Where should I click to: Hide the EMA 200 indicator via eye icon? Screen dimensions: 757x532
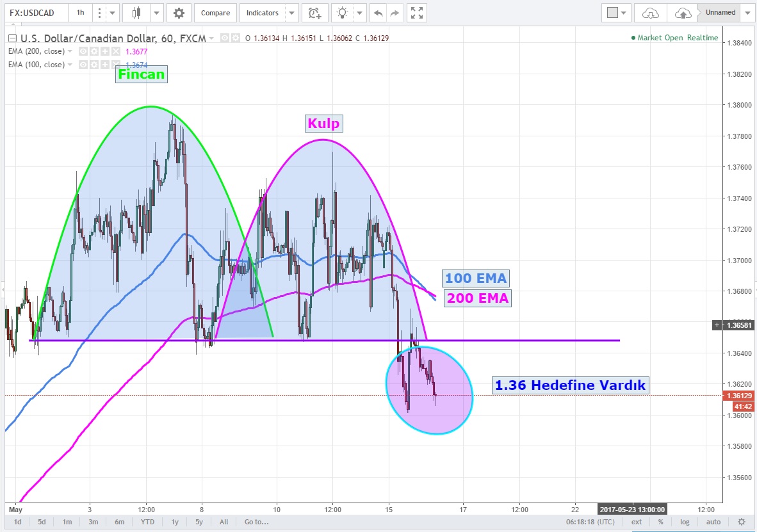[x=83, y=51]
